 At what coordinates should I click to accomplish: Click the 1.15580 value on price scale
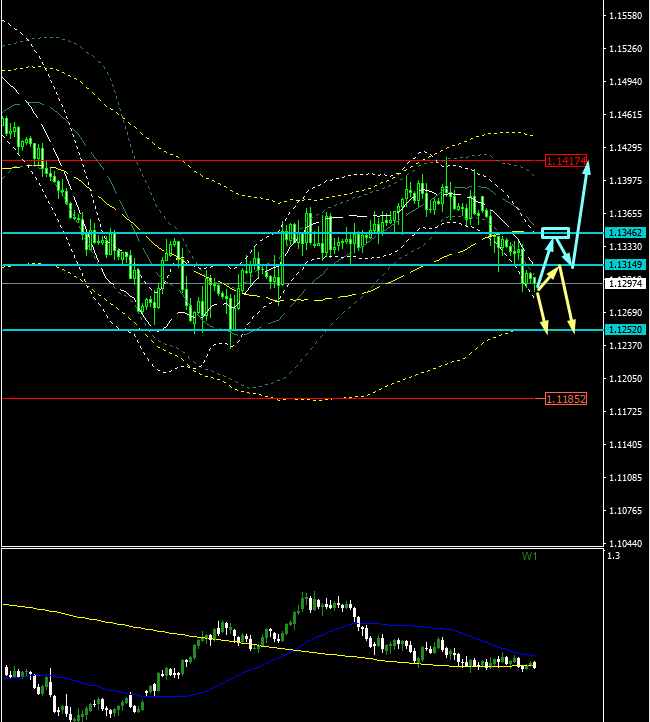[625, 16]
